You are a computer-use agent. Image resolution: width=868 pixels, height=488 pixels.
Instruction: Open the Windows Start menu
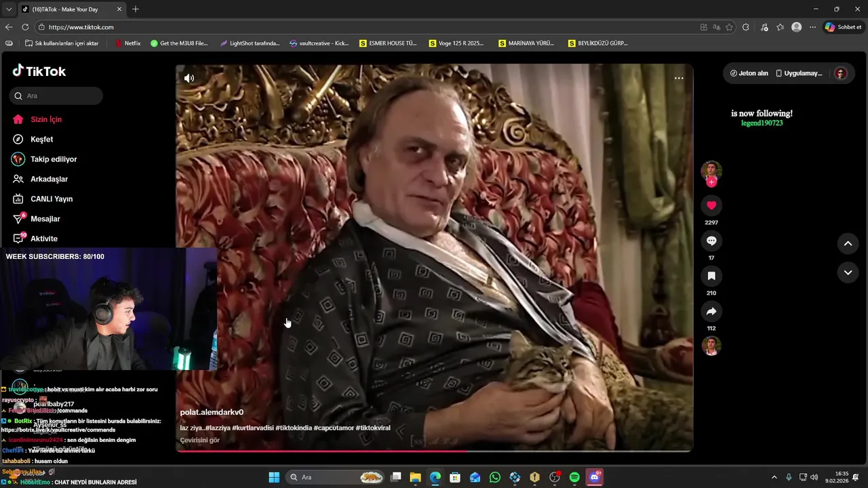[274, 477]
